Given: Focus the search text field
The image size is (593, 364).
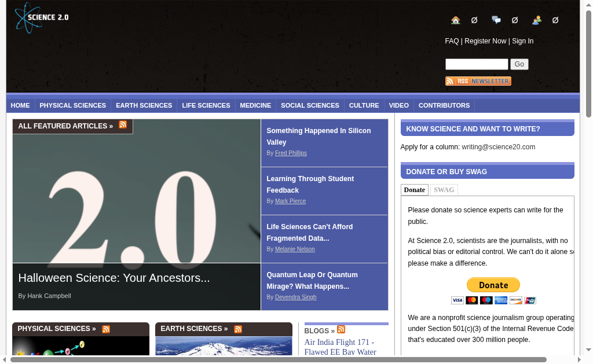Looking at the screenshot, I should [x=476, y=64].
